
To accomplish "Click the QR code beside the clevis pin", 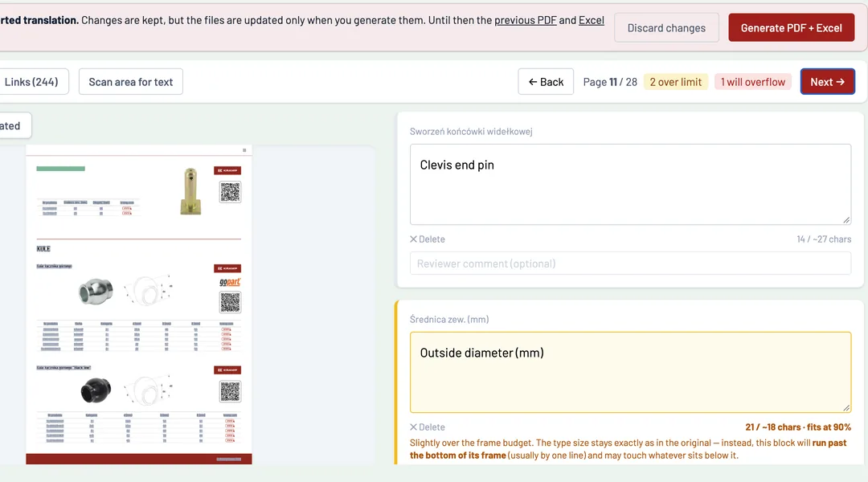I will pyautogui.click(x=231, y=192).
